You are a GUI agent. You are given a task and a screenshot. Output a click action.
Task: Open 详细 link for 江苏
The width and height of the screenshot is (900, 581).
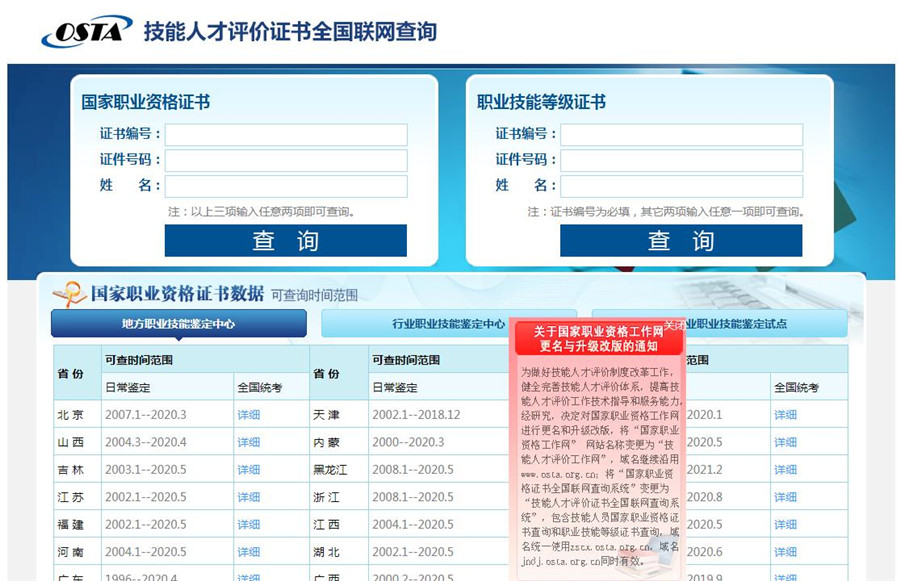pos(248,497)
